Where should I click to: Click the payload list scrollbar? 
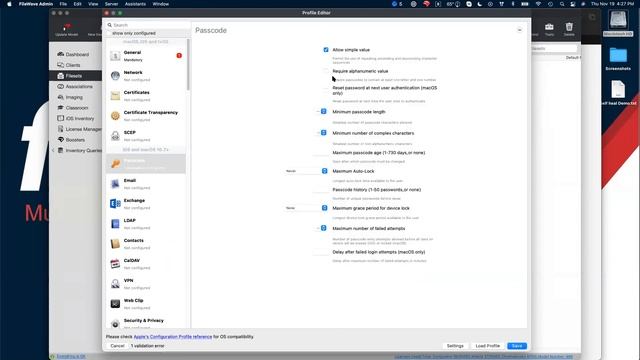(x=188, y=64)
